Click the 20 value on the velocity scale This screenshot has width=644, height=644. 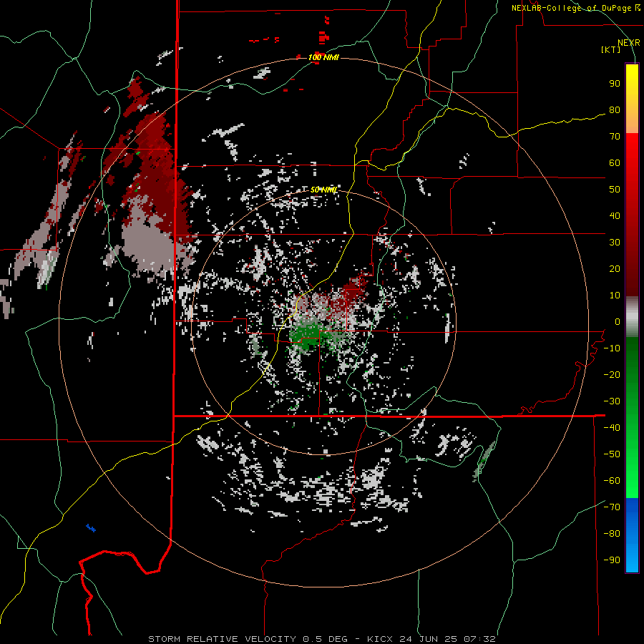(x=615, y=269)
